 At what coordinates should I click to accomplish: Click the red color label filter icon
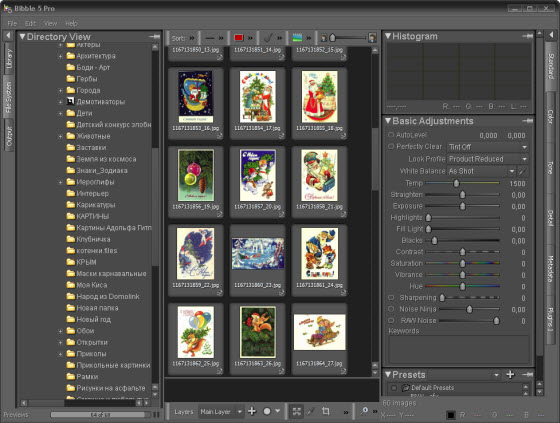239,38
